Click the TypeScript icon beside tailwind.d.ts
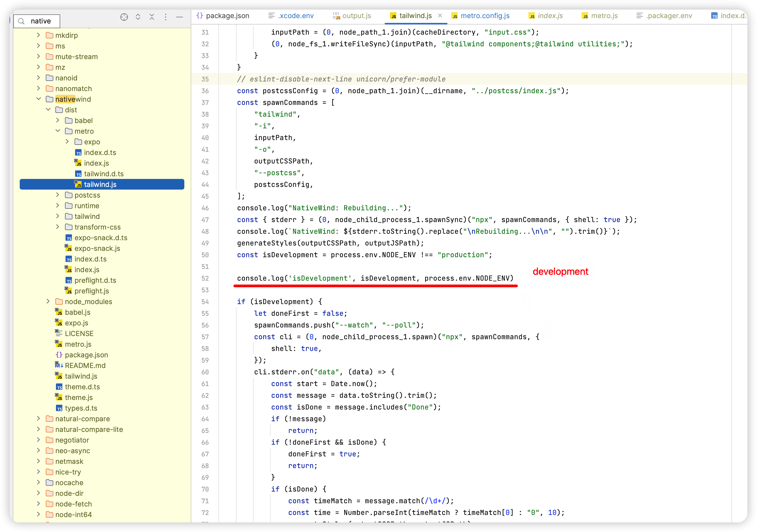Image resolution: width=757 pixels, height=532 pixels. coord(79,174)
